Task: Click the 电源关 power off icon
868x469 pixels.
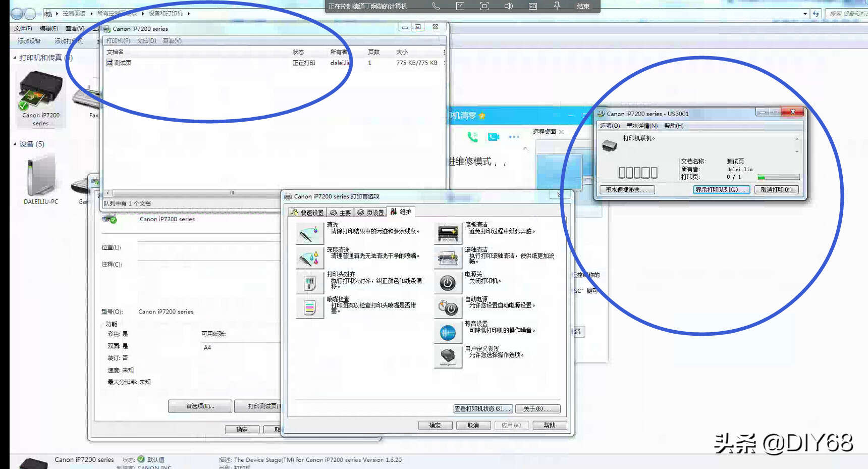Action: click(448, 282)
